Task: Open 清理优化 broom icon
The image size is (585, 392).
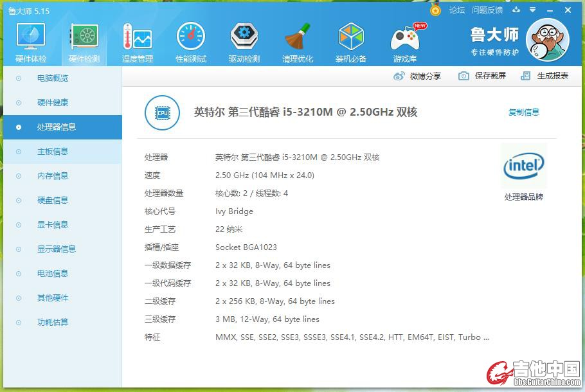Action: [298, 36]
